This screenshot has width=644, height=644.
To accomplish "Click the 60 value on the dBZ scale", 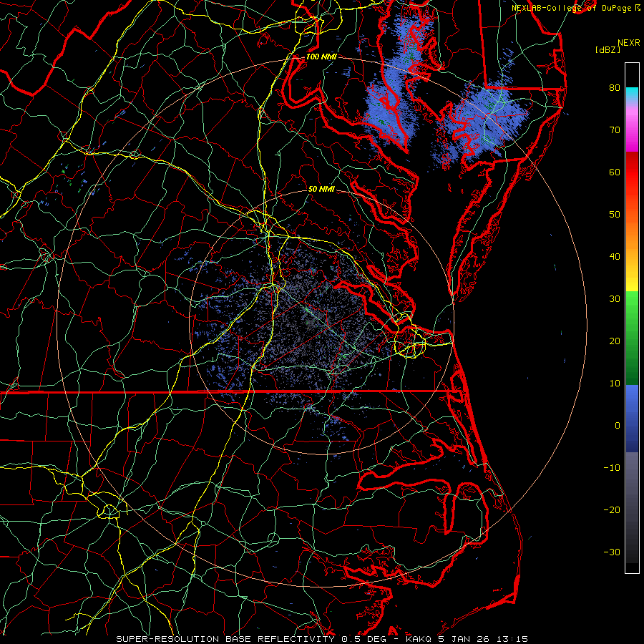I will click(x=615, y=172).
